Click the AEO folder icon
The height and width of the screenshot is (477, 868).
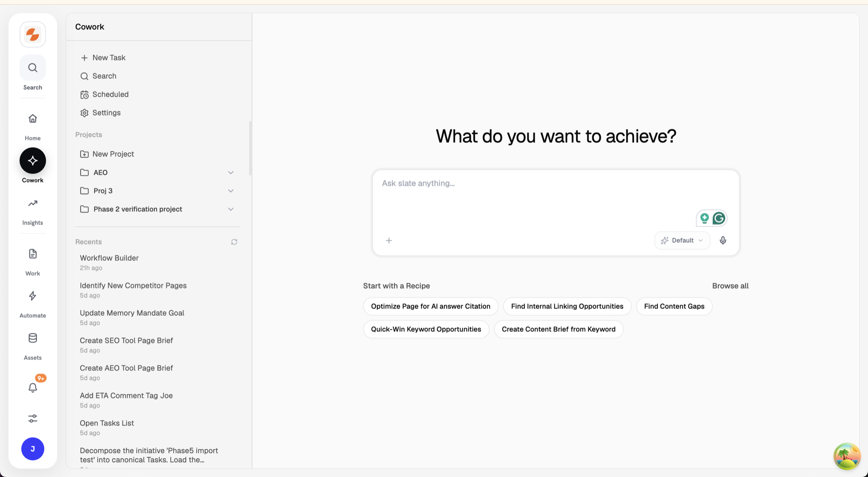tap(84, 173)
